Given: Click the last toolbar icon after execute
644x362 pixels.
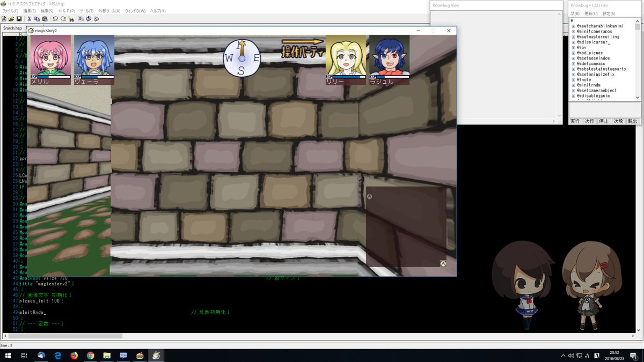Looking at the screenshot, I should (x=96, y=19).
